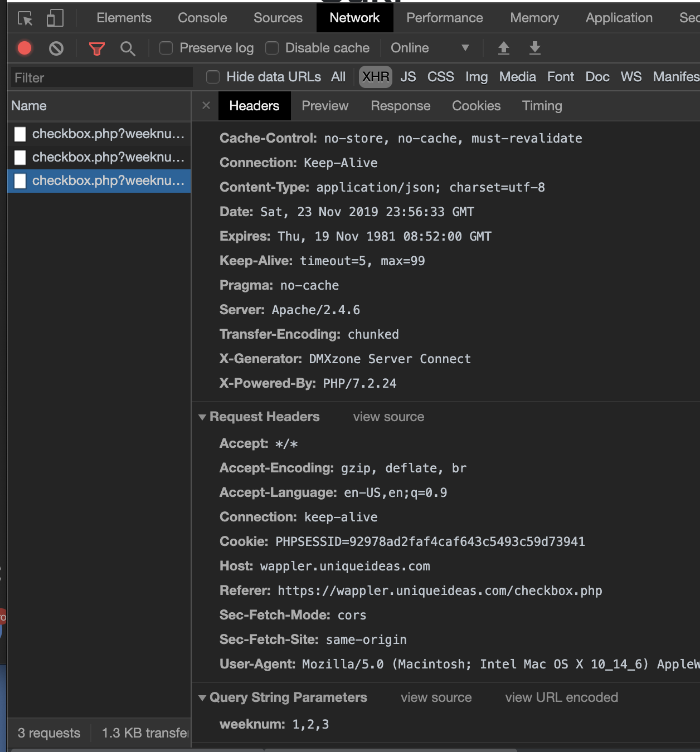Filter requests by All types

coord(338,77)
